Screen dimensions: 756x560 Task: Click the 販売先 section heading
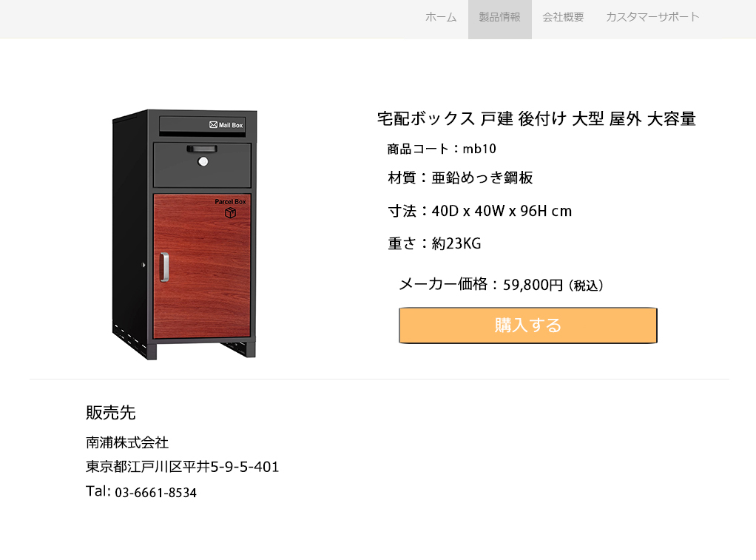pos(111,412)
